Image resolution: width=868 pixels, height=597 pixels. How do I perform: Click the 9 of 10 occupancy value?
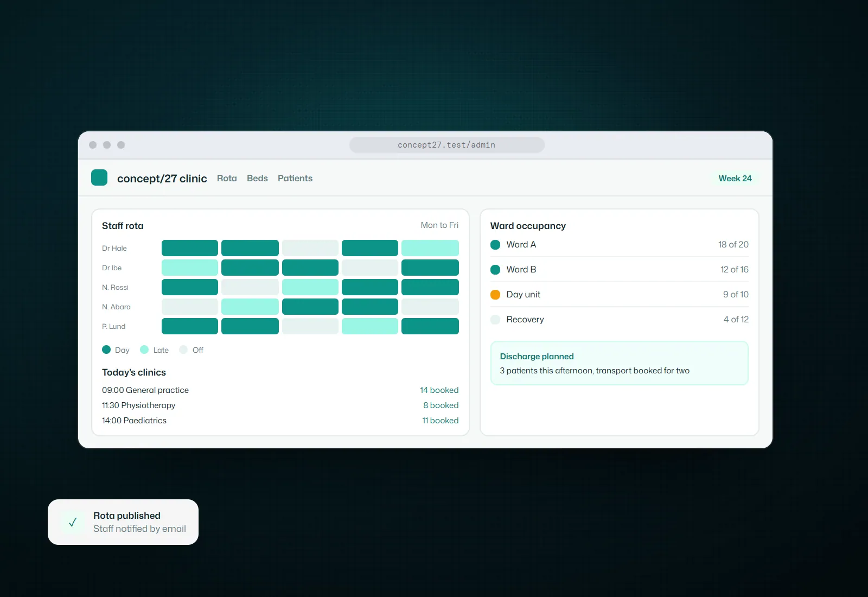736,295
